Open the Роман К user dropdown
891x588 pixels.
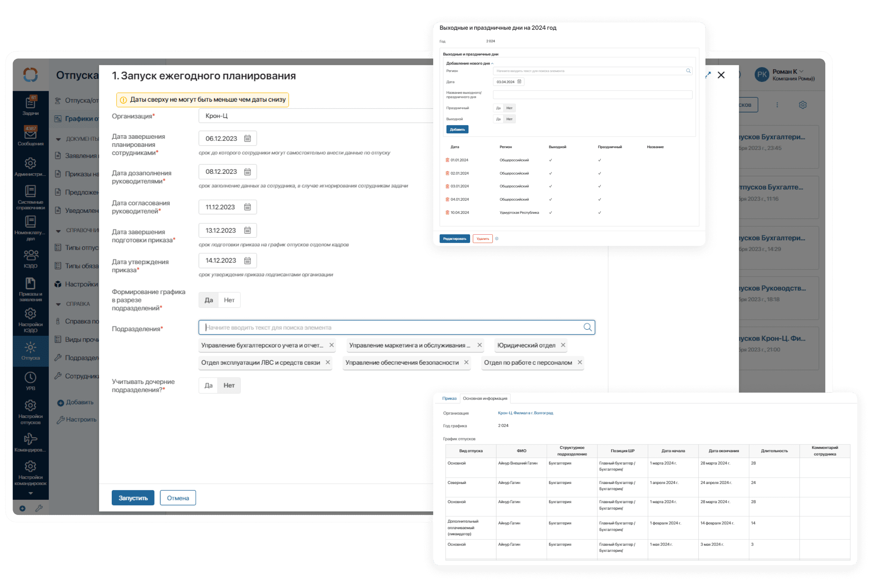801,71
